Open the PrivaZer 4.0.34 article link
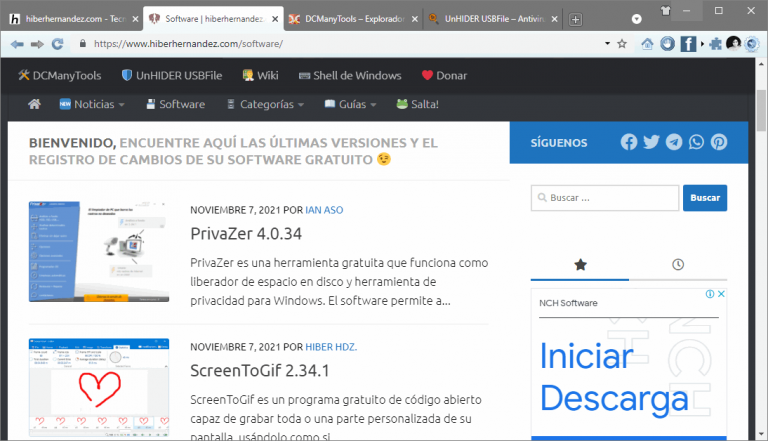The width and height of the screenshot is (768, 441). 246,234
